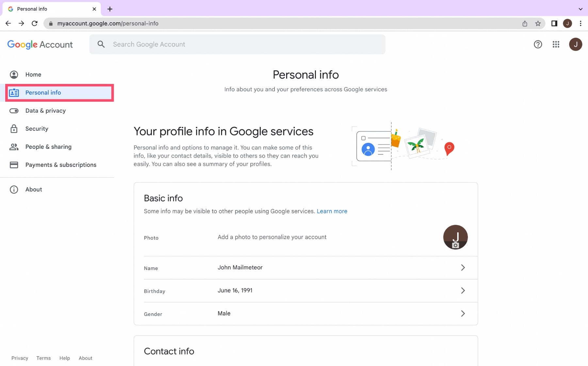
Task: Click the search magnifying glass icon
Action: pos(101,44)
